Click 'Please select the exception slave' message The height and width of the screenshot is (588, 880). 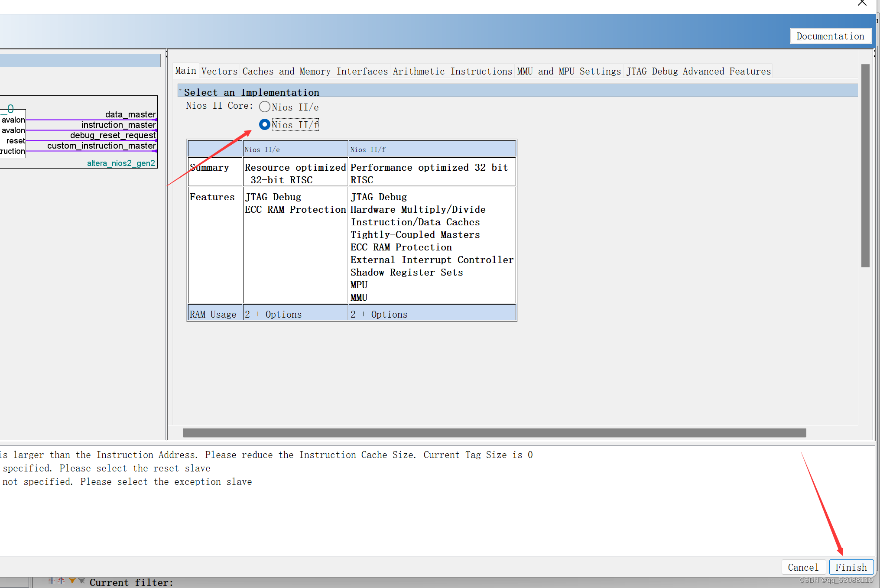[166, 482]
